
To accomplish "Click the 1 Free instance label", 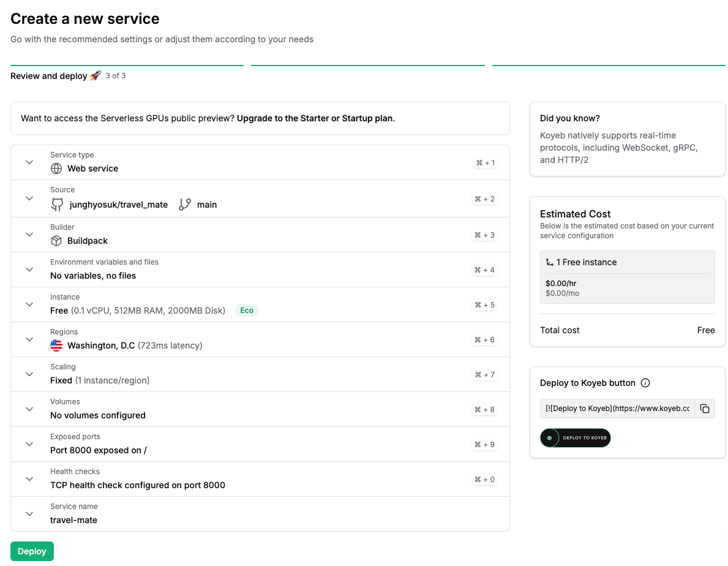I will 587,262.
